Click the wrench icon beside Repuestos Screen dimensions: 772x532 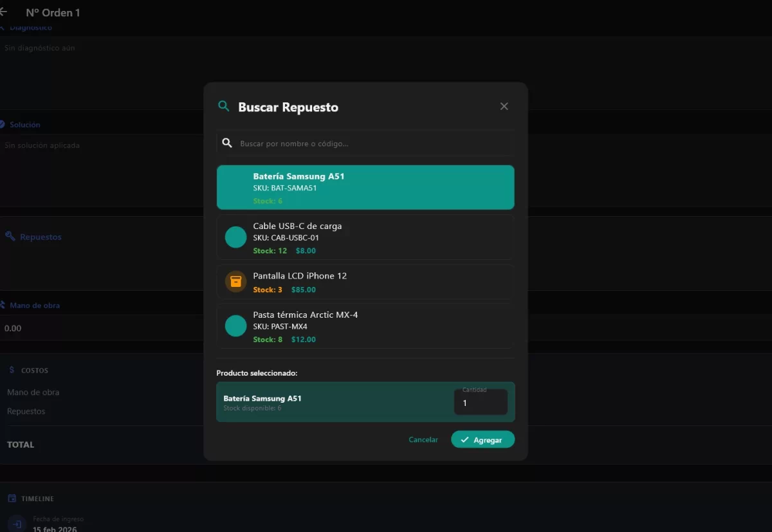(x=10, y=237)
